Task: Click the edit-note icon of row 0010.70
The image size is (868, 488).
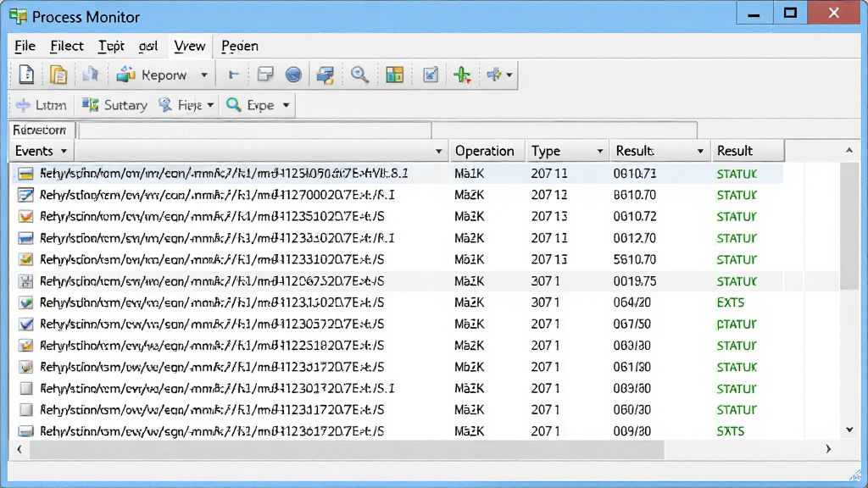Action: 25,195
